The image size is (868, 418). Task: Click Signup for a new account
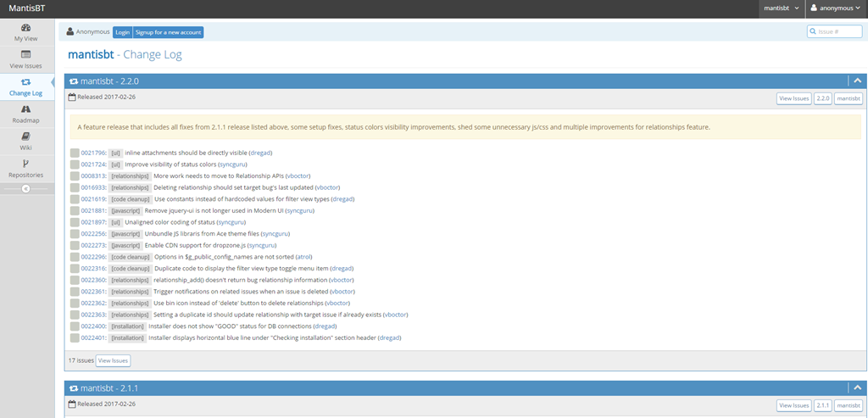point(169,32)
